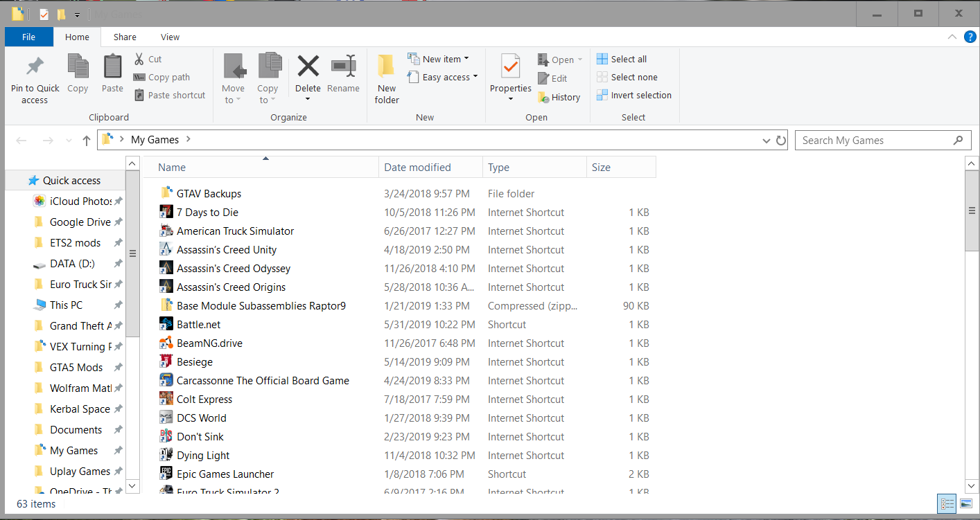Sort by the Size column header
Screen dimensions: 980x520
click(x=621, y=167)
